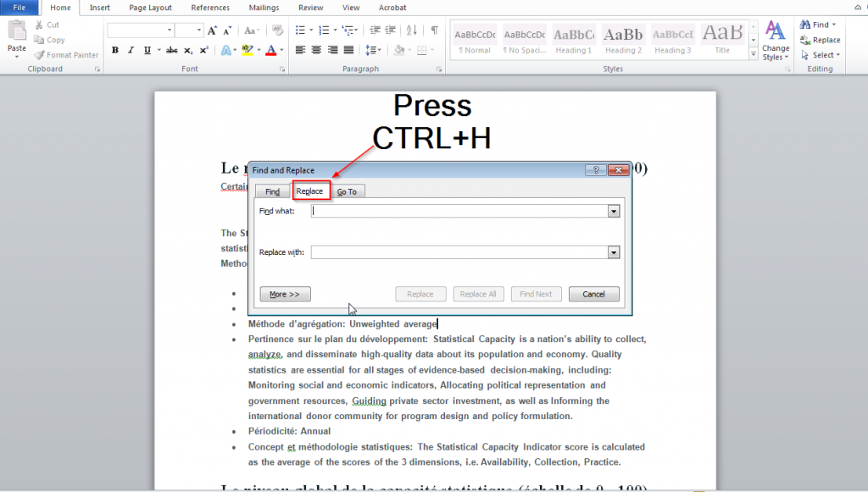Toggle Underline formatting button
The width and height of the screenshot is (868, 492).
click(147, 50)
